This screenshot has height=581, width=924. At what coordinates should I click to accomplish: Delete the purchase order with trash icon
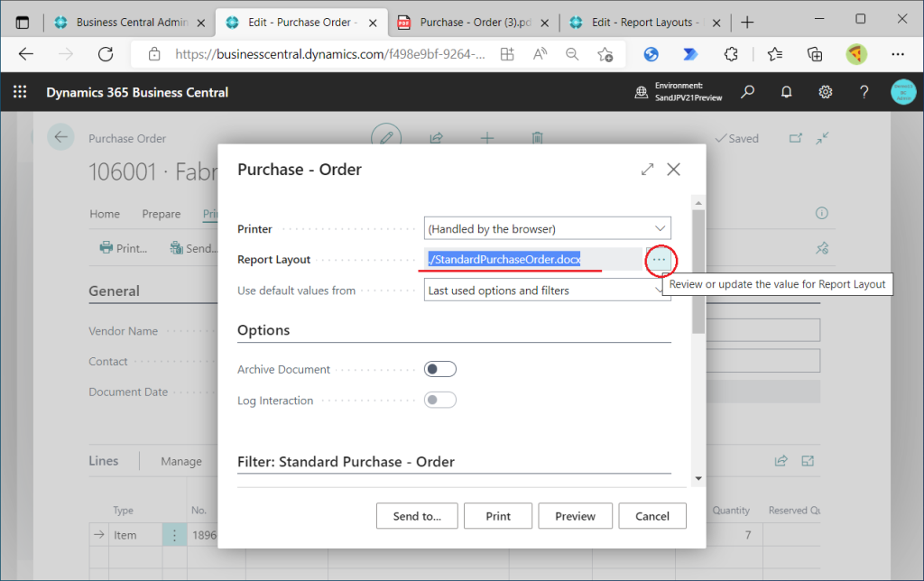537,138
